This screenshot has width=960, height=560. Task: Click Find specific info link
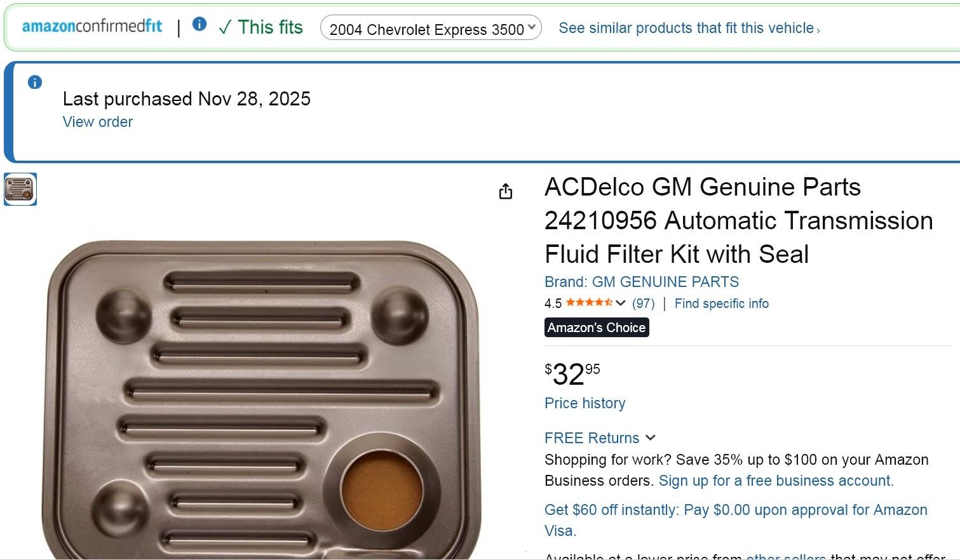[x=722, y=303]
